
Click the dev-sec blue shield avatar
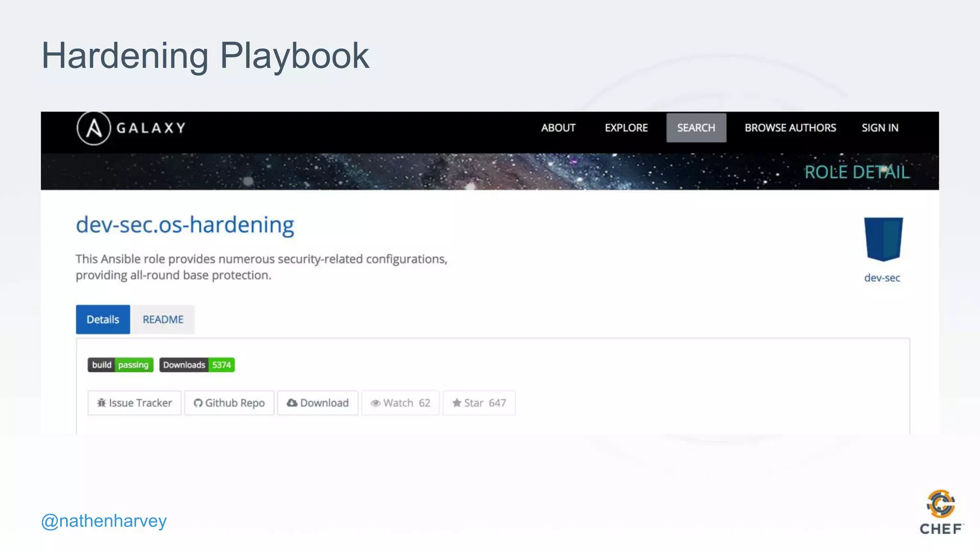coord(883,239)
